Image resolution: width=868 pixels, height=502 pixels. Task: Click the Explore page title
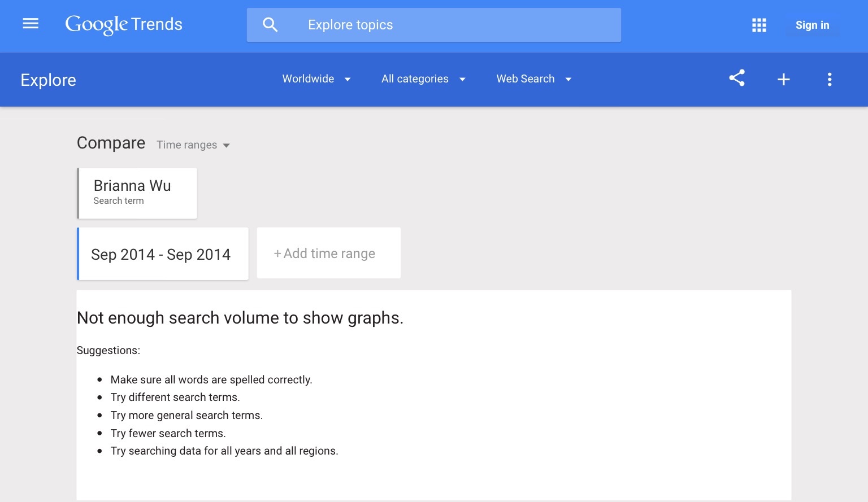pos(49,80)
